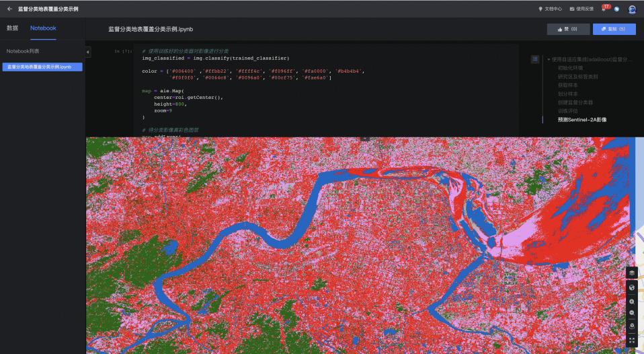The width and height of the screenshot is (644, 354).
Task: Click the back arrow in header
Action: click(x=9, y=9)
